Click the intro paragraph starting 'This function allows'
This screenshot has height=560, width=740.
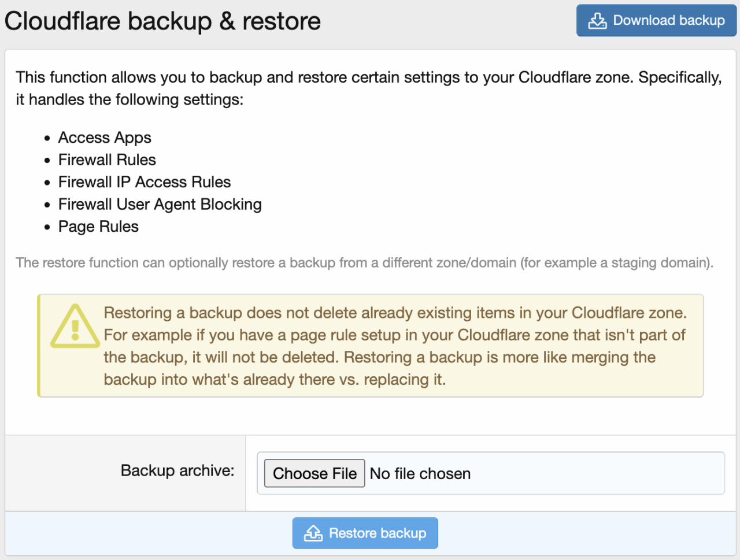tap(368, 77)
